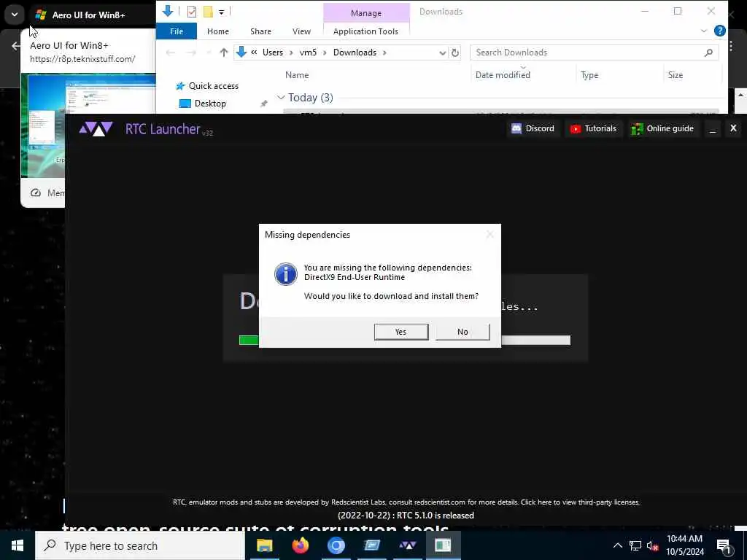Expand the Explorer ribbon chevron
747x560 pixels.
[704, 31]
